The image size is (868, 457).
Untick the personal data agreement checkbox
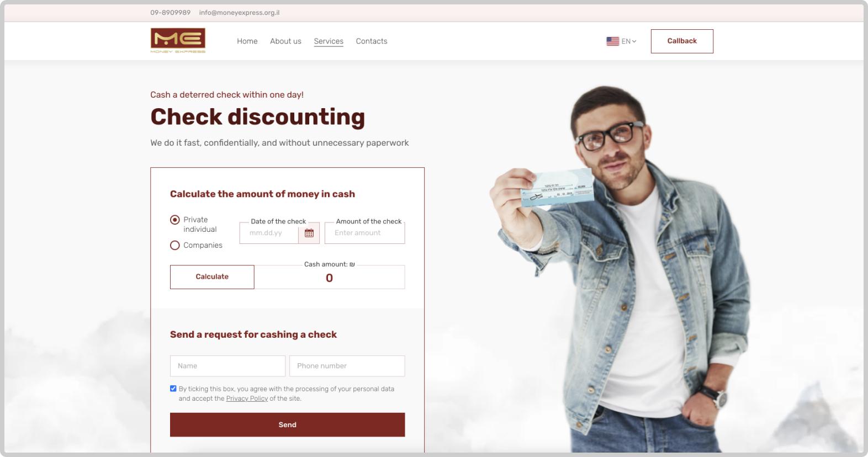(x=173, y=389)
